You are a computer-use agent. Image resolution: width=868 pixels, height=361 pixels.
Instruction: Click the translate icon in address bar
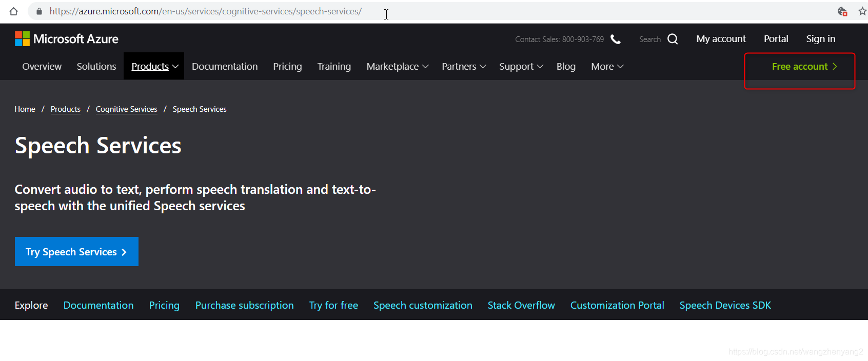click(x=842, y=11)
